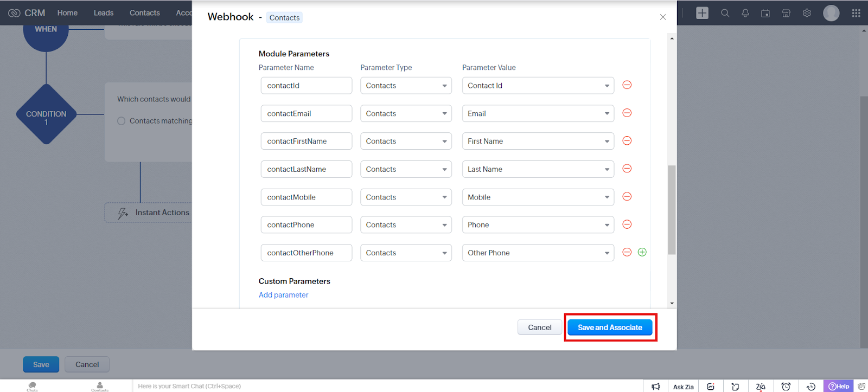Screen dimensions: 868x392
Task: Remove the contactLastName parameter row
Action: [627, 169]
